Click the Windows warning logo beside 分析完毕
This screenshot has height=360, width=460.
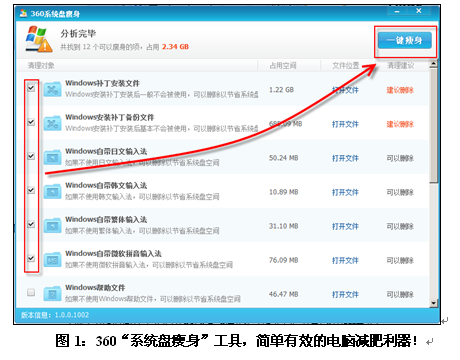click(39, 39)
